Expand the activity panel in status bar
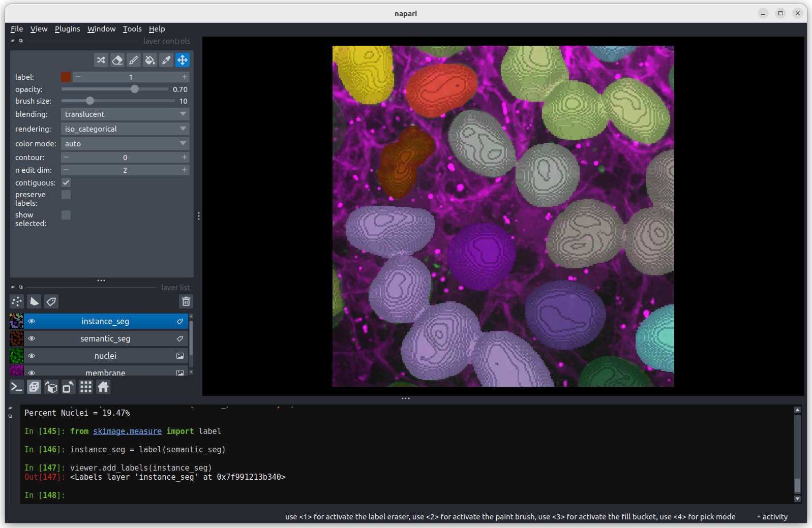812x528 pixels. [x=772, y=517]
